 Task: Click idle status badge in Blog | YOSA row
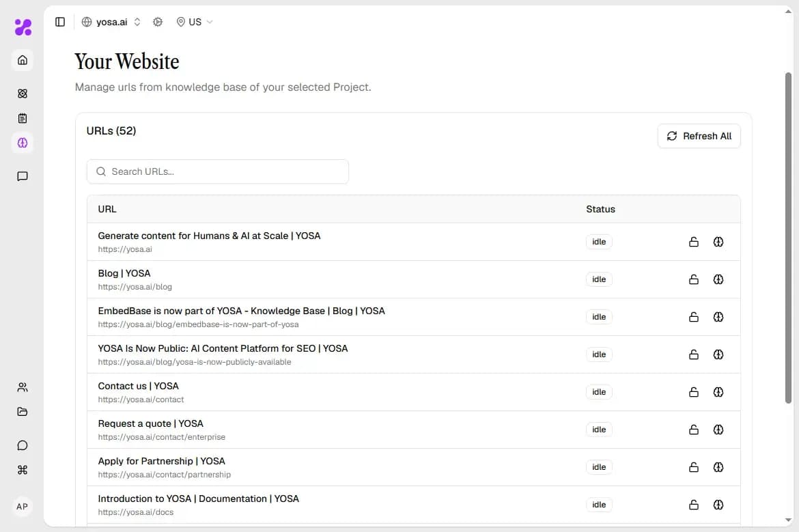[x=599, y=279]
